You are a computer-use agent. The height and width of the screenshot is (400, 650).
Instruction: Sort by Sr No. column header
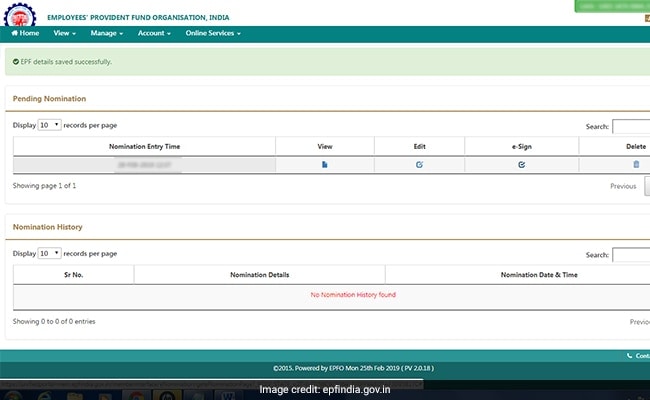(73, 274)
